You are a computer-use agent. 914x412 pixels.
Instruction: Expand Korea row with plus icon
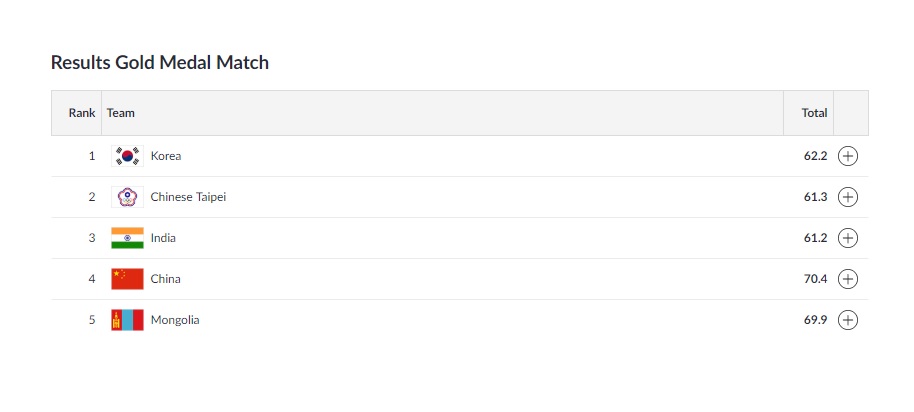pyautogui.click(x=848, y=156)
